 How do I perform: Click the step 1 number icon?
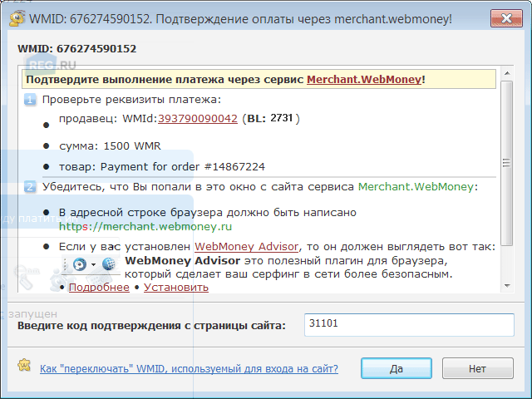click(30, 100)
